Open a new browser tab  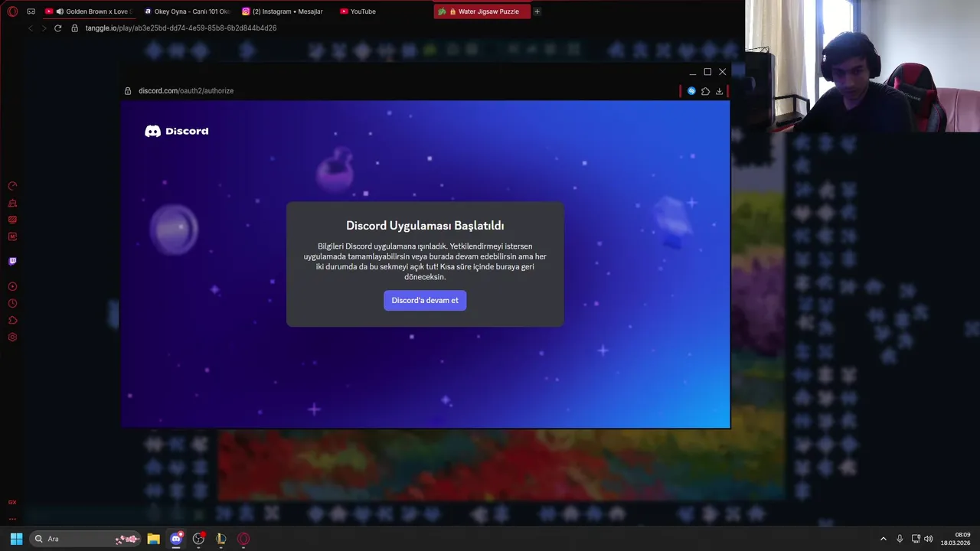point(537,11)
